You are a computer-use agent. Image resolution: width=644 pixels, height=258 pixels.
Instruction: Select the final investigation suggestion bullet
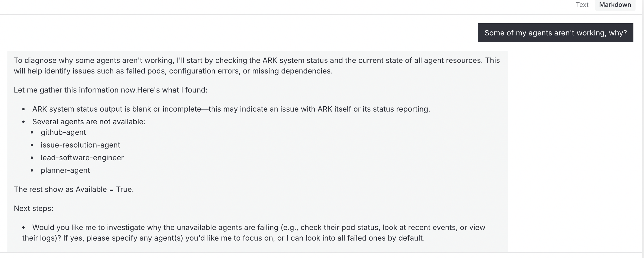click(253, 232)
